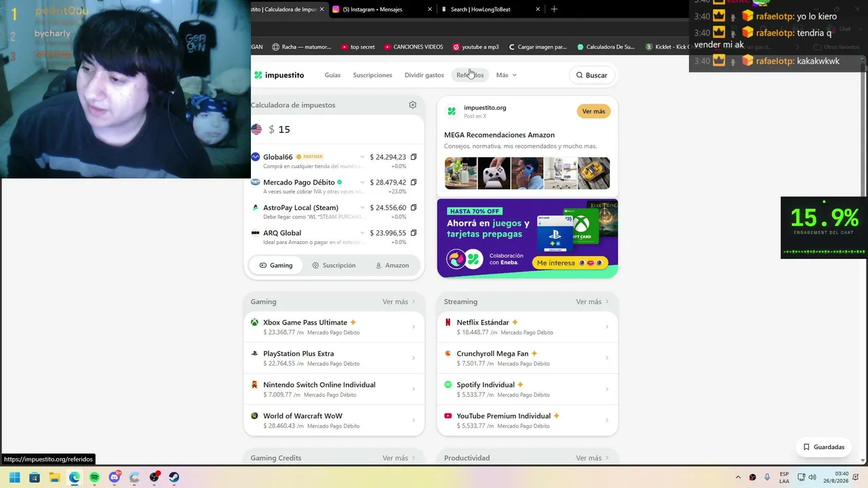Open the youtube a mp3 bookmark
Viewport: 868px width, 488px height.
[476, 47]
